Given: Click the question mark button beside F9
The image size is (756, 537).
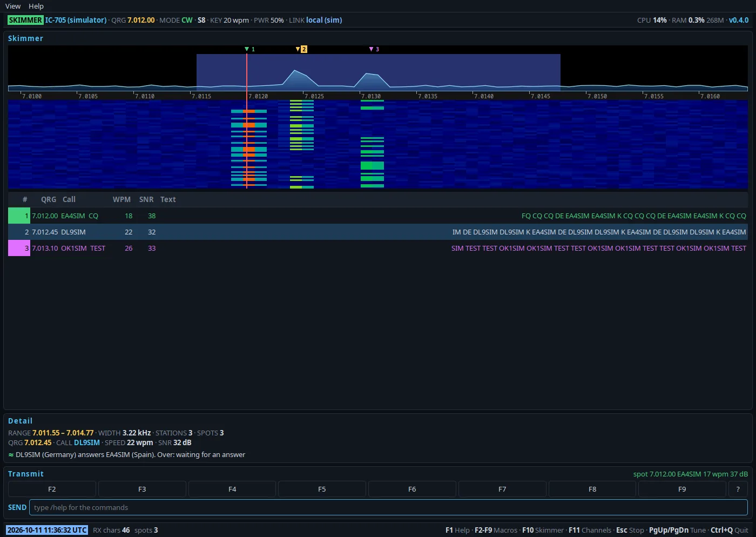Looking at the screenshot, I should (x=738, y=489).
